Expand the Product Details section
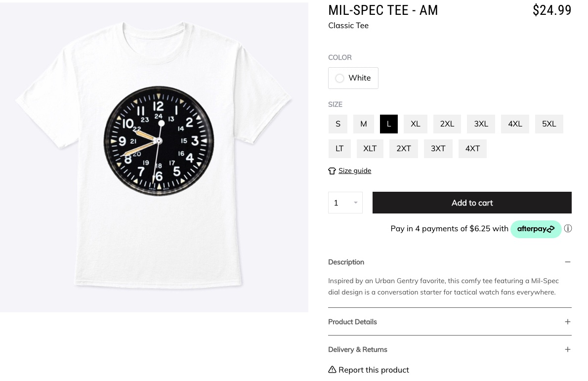This screenshot has width=588, height=381. pyautogui.click(x=567, y=322)
